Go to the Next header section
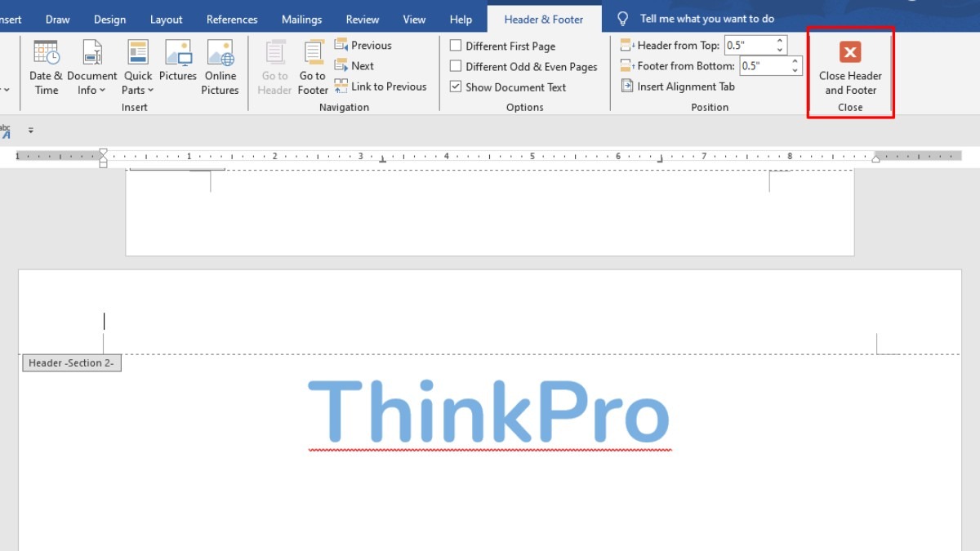 [354, 66]
